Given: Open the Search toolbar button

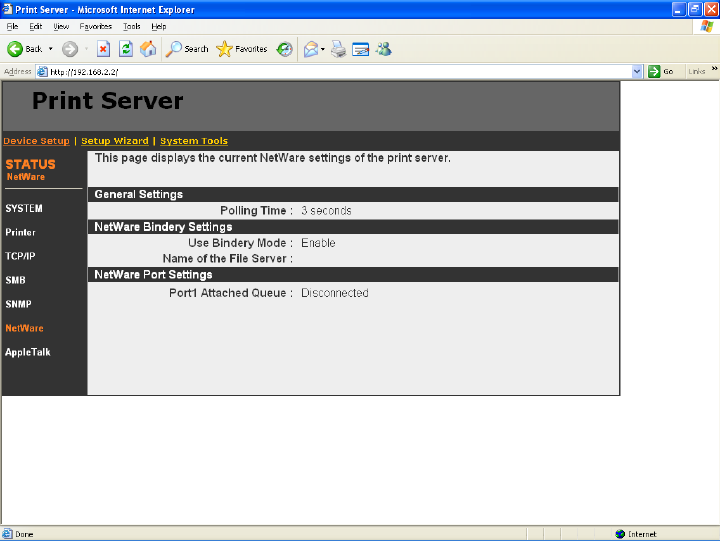Looking at the screenshot, I should click(x=187, y=49).
